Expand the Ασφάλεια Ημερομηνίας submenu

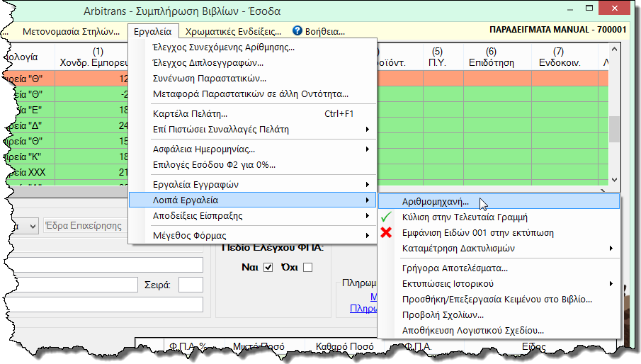[252, 149]
